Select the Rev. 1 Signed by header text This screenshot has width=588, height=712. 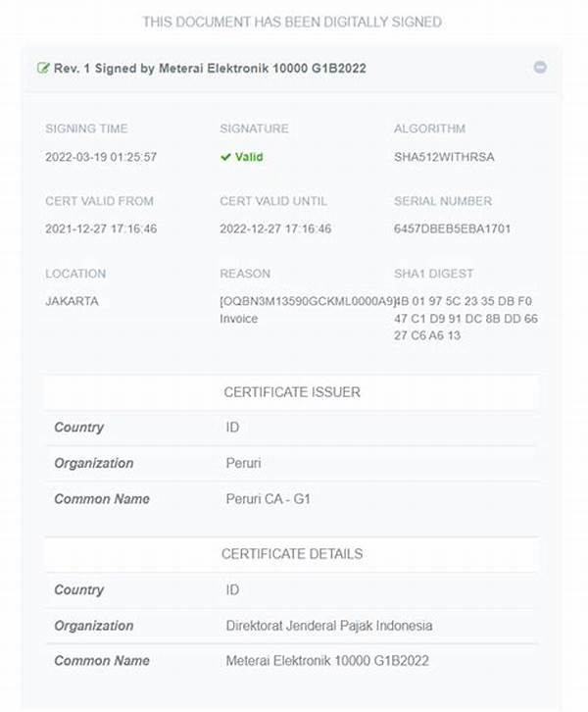point(210,68)
